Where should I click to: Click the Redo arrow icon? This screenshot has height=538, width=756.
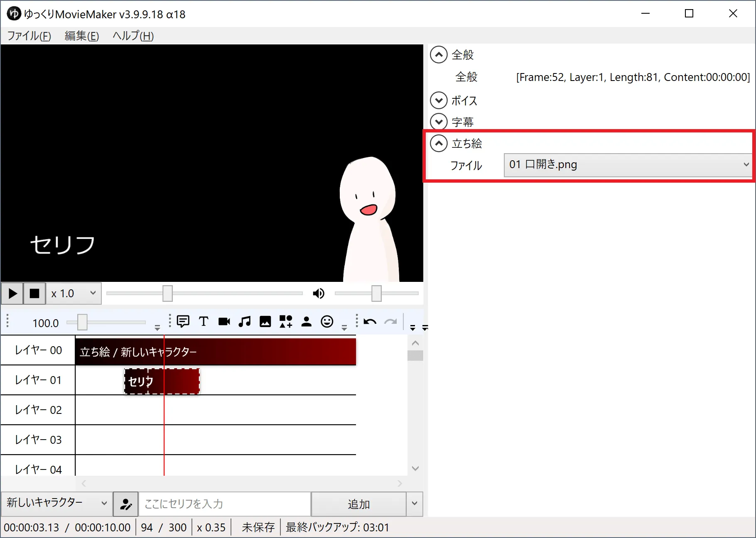coord(390,322)
